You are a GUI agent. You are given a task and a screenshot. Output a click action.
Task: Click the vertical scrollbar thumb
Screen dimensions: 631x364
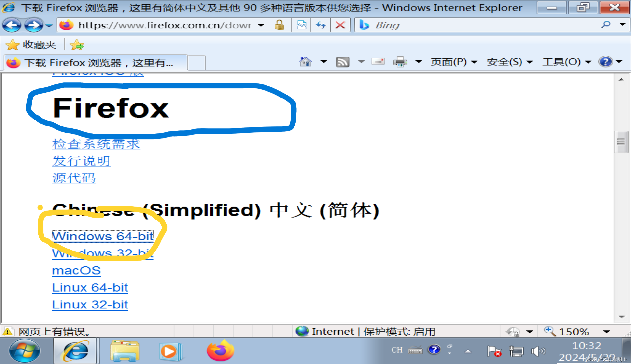(621, 142)
